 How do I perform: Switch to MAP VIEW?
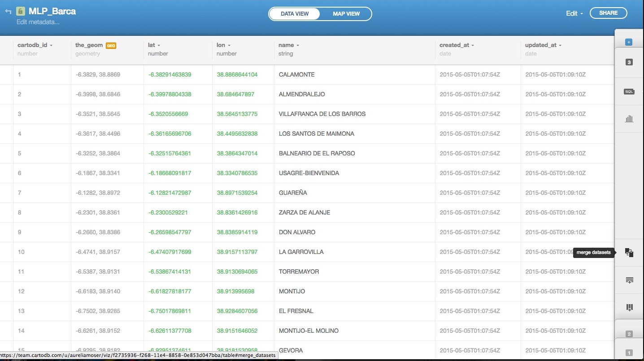pyautogui.click(x=346, y=14)
